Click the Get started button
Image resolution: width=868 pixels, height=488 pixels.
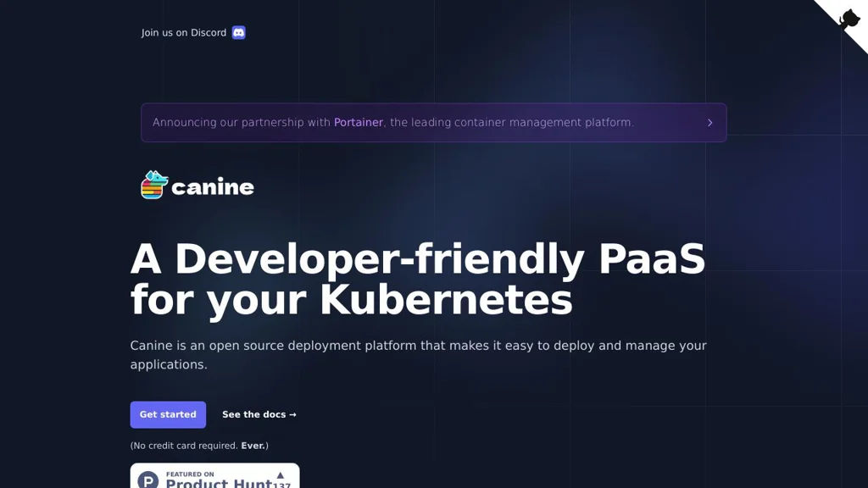[x=168, y=414]
